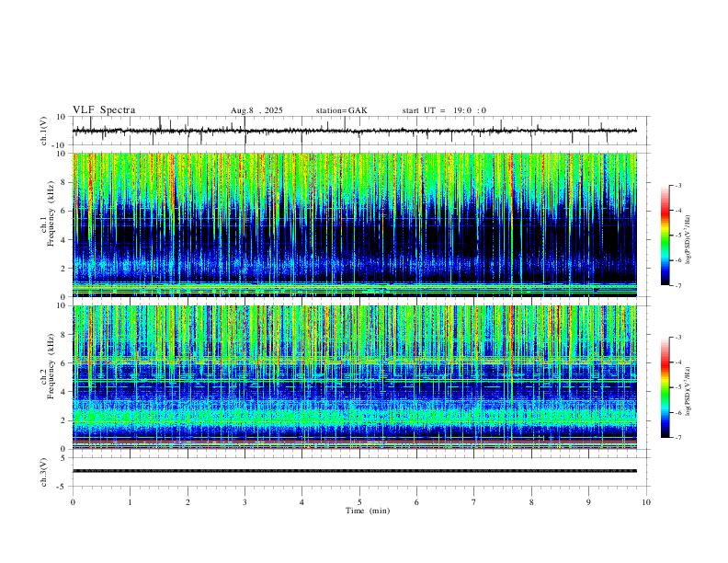The width and height of the screenshot is (728, 563).
Task: Click the lower PSD color bar for ch.2
Action: click(x=665, y=387)
